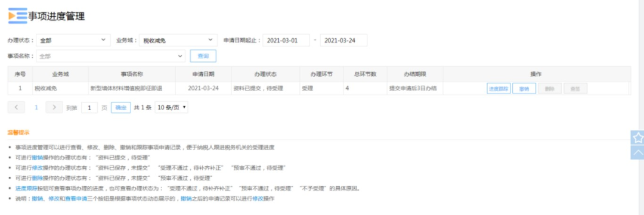Image resolution: width=644 pixels, height=215 pixels.
Task: Click the page number input box
Action: [x=89, y=107]
